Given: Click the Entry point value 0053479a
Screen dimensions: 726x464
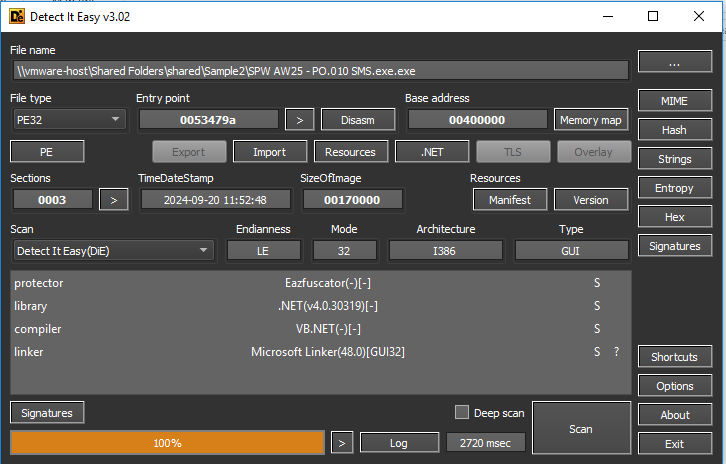Looking at the screenshot, I should tap(208, 120).
